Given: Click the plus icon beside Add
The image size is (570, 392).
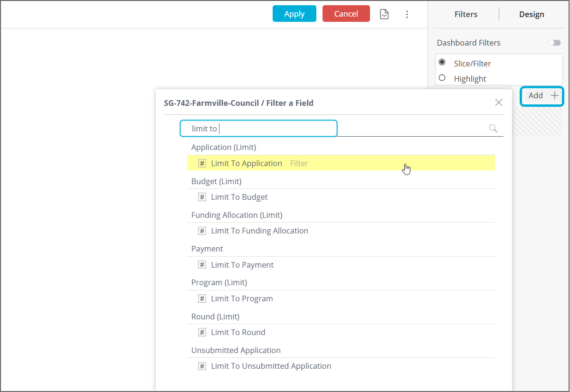Looking at the screenshot, I should (x=554, y=95).
